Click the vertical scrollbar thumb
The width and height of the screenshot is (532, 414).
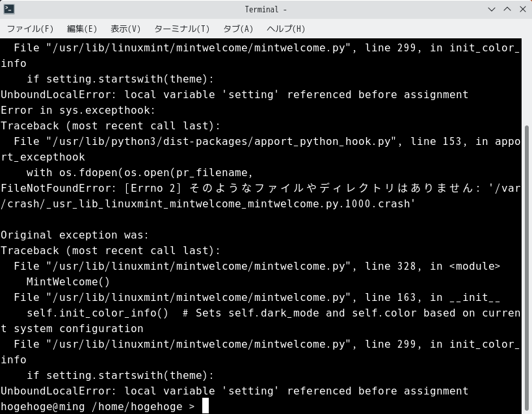tap(527, 268)
